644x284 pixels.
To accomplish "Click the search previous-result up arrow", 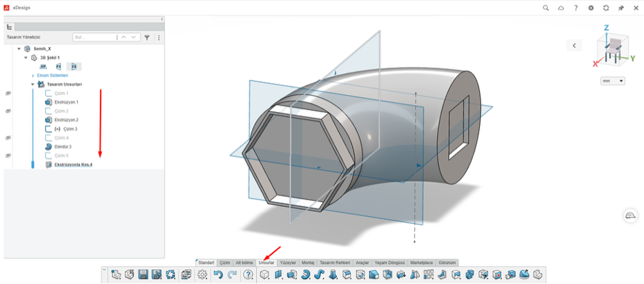I will 124,37.
